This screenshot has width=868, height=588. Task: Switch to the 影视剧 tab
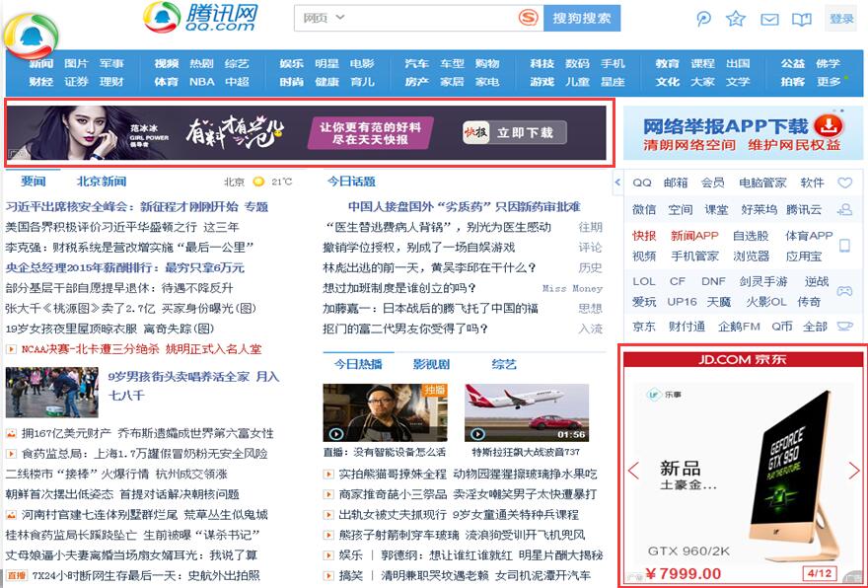(x=431, y=364)
